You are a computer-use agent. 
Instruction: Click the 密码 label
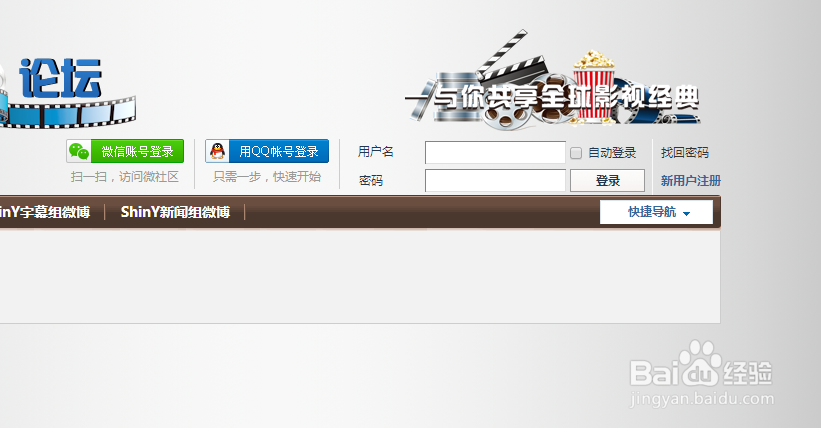click(x=371, y=181)
